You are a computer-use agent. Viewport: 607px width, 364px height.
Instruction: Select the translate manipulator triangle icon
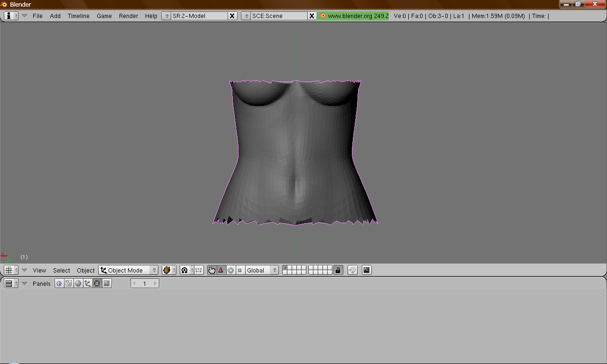221,270
